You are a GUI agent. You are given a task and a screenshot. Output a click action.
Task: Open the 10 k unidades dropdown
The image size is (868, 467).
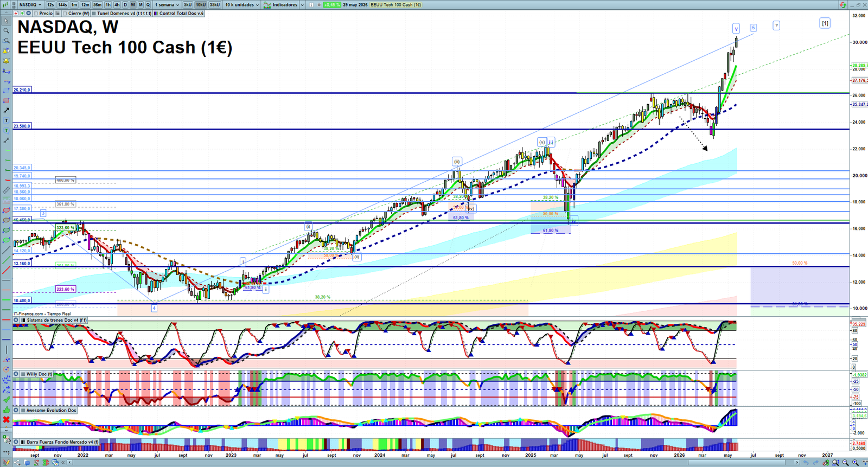(242, 4)
